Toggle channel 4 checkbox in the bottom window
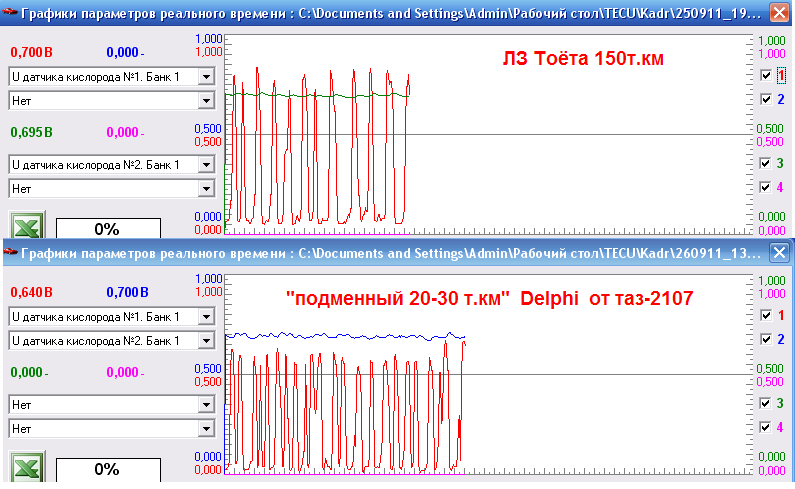This screenshot has width=795, height=489. (x=766, y=427)
